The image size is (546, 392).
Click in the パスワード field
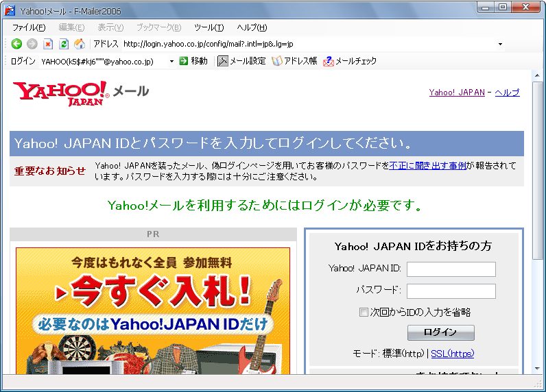451,291
